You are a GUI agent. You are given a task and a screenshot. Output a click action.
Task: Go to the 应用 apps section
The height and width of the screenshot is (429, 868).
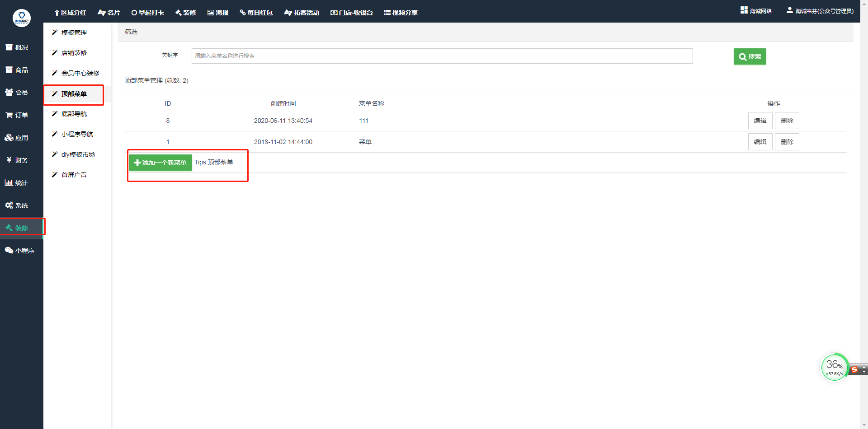[x=21, y=138]
